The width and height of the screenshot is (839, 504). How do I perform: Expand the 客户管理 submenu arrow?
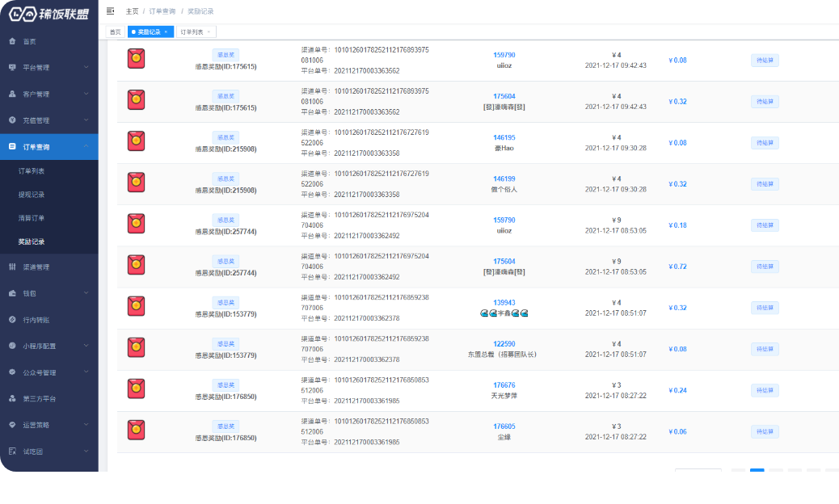pos(86,94)
